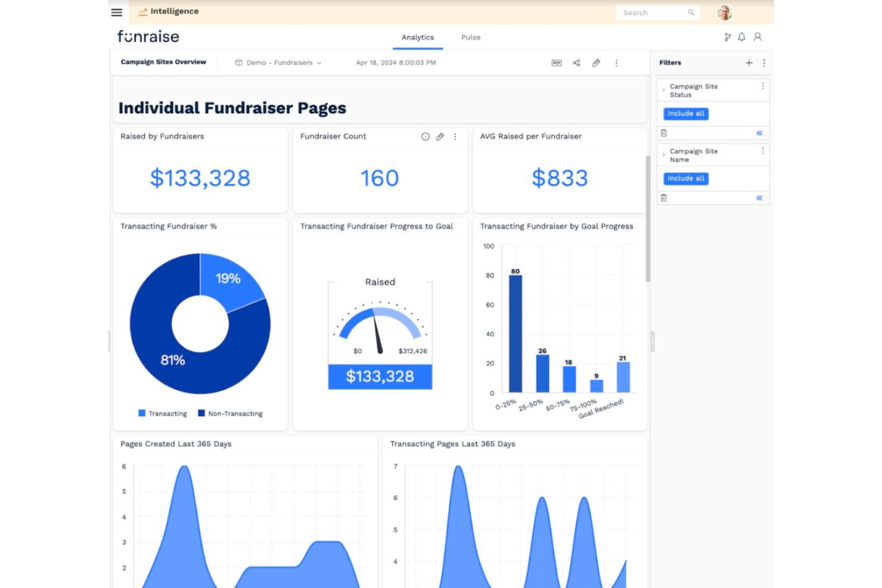Turn off the Campaign Site Name filter toggle
Viewport: 882px width, 588px height.
(760, 198)
